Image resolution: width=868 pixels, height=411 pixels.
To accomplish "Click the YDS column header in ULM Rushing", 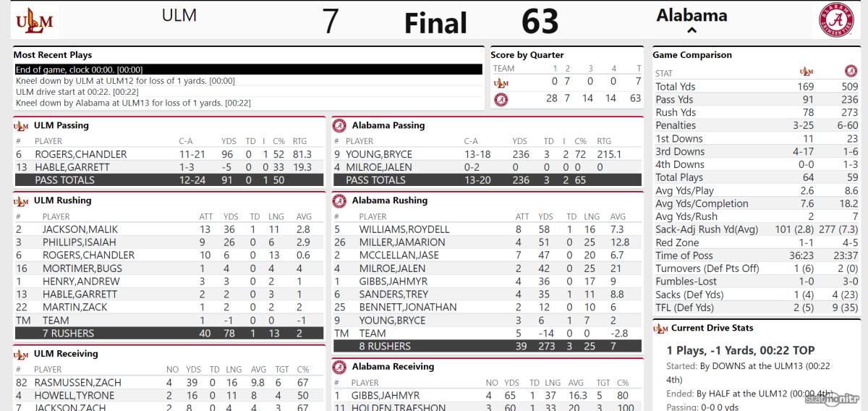I will (231, 216).
